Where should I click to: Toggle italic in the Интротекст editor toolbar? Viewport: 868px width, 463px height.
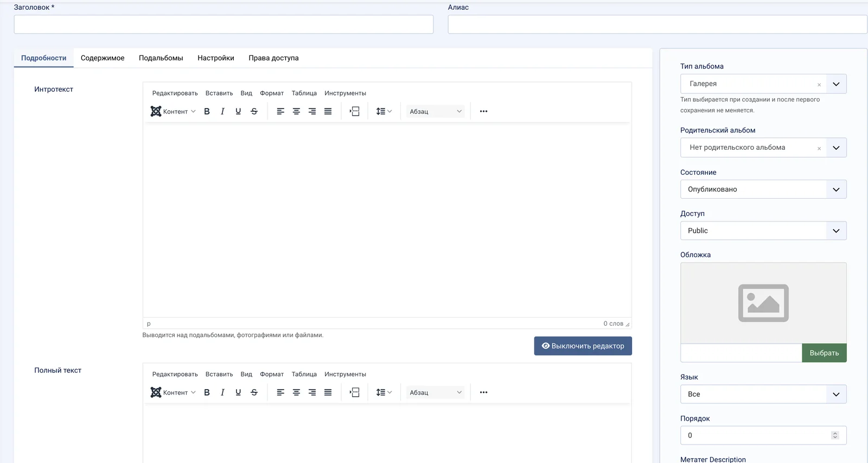coord(222,111)
